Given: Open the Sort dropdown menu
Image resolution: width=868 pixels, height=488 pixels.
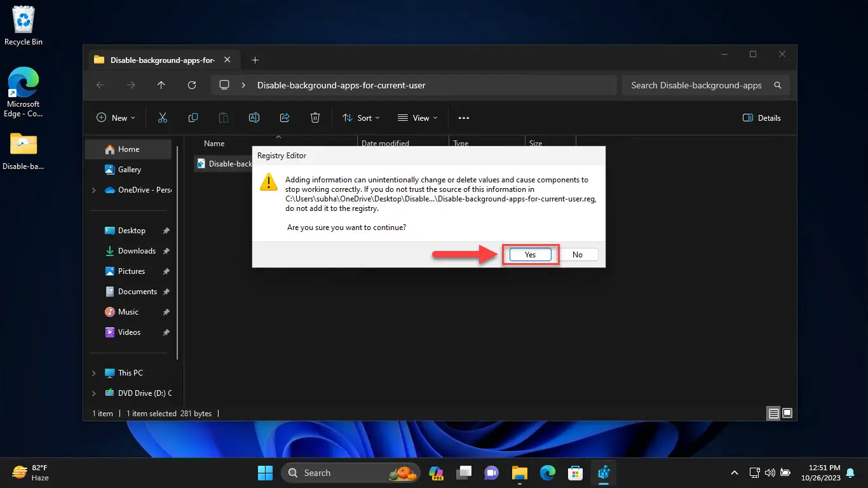Looking at the screenshot, I should [x=361, y=118].
